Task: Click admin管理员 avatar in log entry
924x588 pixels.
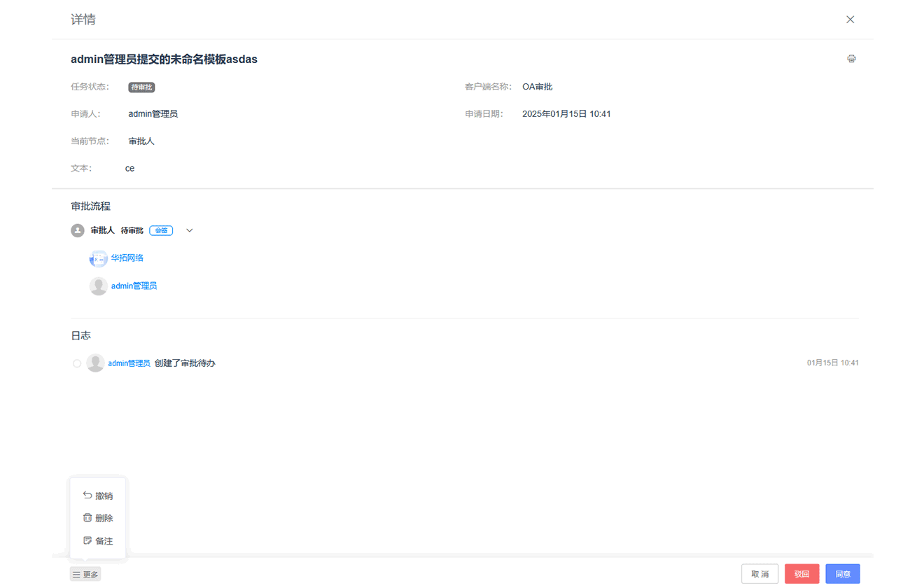Action: (x=95, y=363)
